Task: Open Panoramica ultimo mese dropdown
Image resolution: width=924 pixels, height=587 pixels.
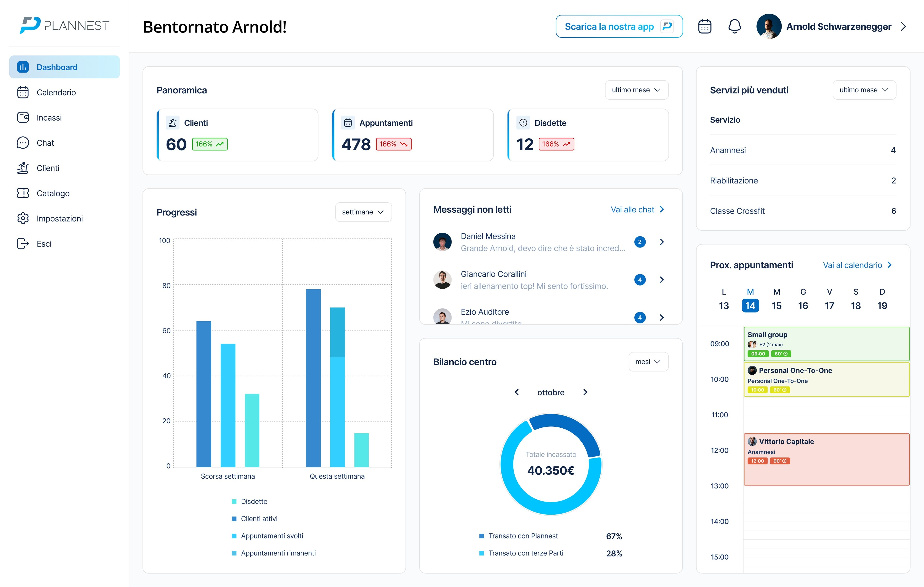Action: click(636, 90)
